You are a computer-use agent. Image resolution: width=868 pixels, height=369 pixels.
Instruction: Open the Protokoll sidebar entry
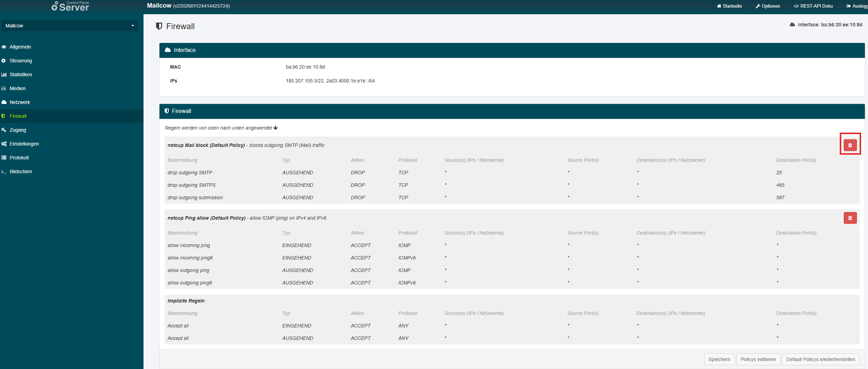click(19, 158)
